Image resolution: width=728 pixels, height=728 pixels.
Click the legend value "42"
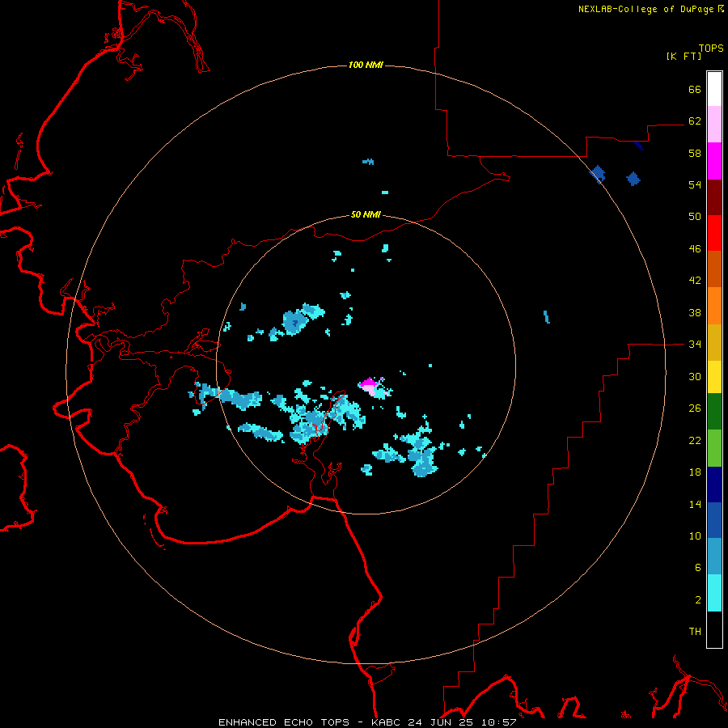(x=695, y=281)
